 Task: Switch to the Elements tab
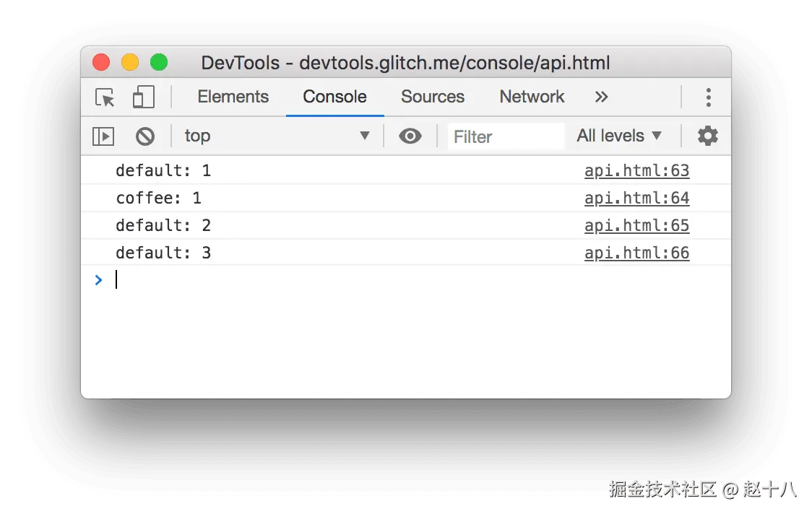click(x=233, y=97)
